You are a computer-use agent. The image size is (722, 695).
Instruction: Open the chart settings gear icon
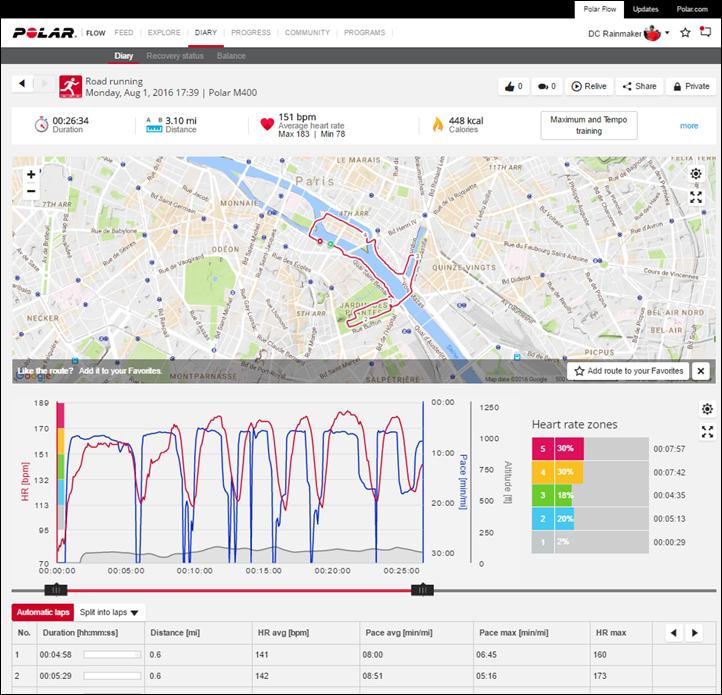coord(707,409)
